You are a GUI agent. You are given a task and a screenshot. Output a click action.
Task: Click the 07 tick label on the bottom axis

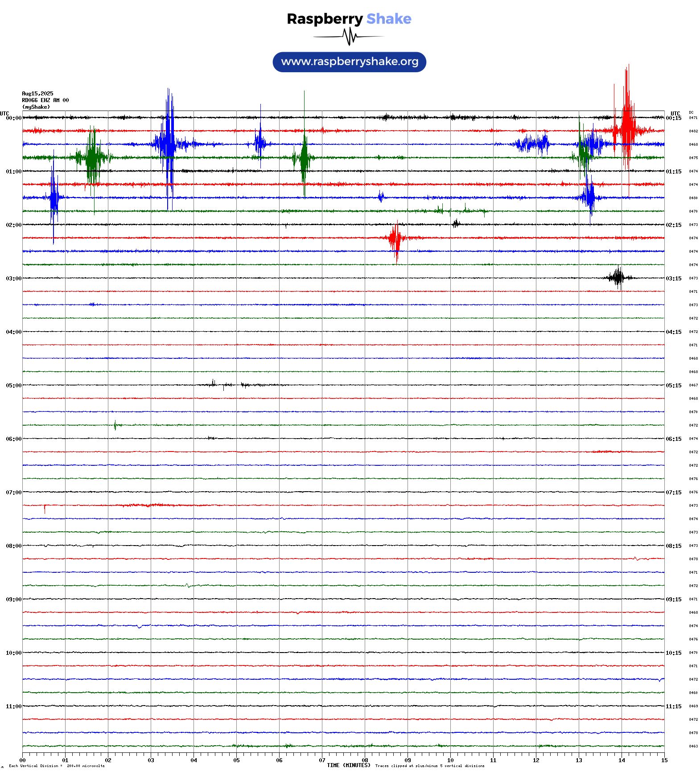pyautogui.click(x=322, y=760)
